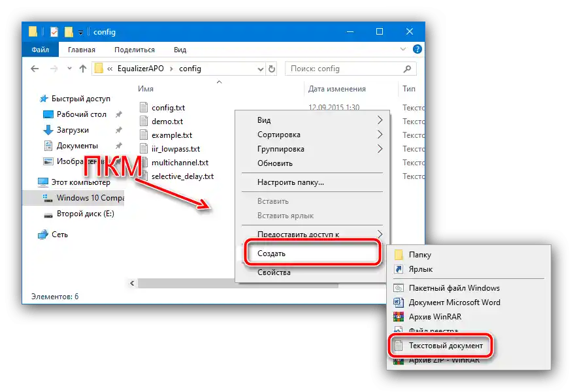Select the multichannel.txt file
This screenshot has height=392, width=573.
pyautogui.click(x=180, y=163)
